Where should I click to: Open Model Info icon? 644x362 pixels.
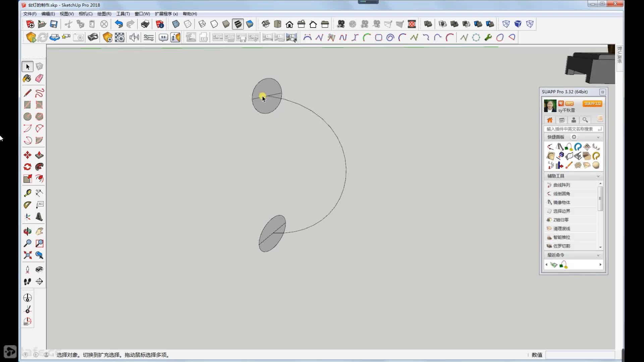[160, 24]
